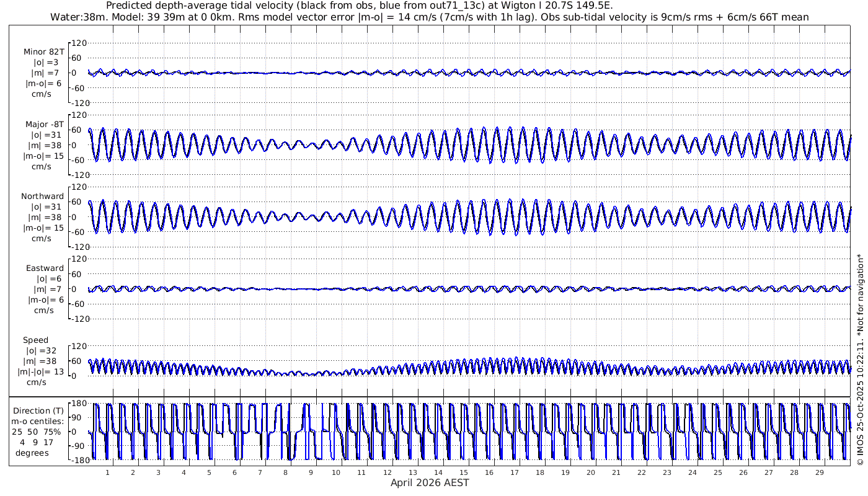Click the 'Northward' panel label
Viewport: 868px width, 496px height.
[42, 197]
